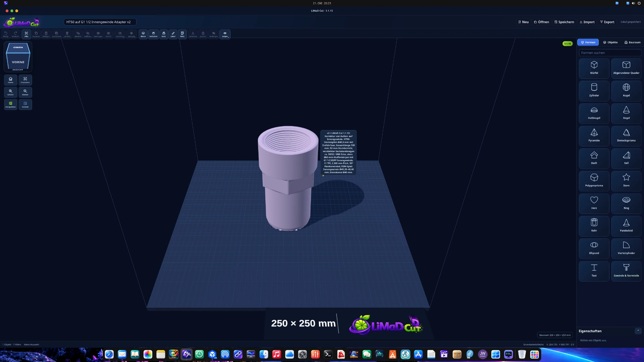Add an Abgerundeter Quader shape
The image size is (644, 362).
(626, 68)
